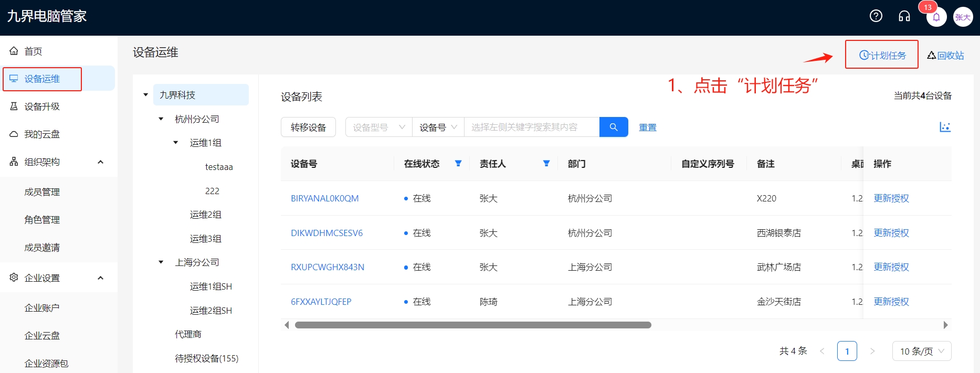Select 待授权设备(155) in the tree

tap(206, 358)
